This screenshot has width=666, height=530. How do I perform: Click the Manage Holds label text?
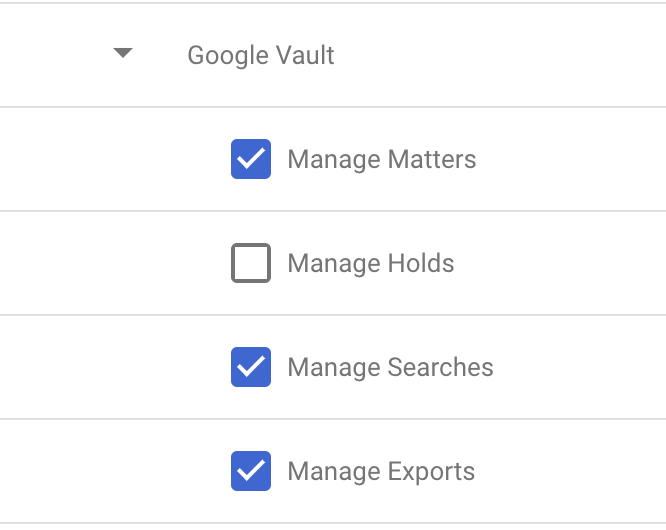(370, 263)
